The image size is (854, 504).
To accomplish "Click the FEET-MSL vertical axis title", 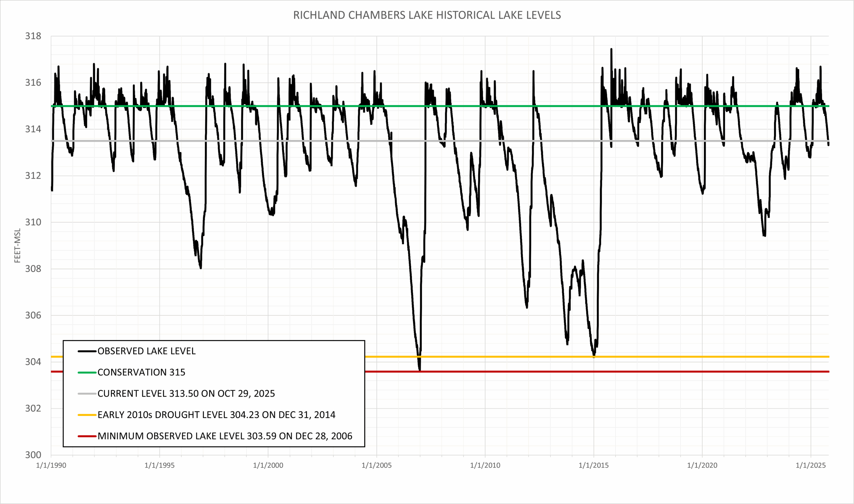I will coord(18,246).
